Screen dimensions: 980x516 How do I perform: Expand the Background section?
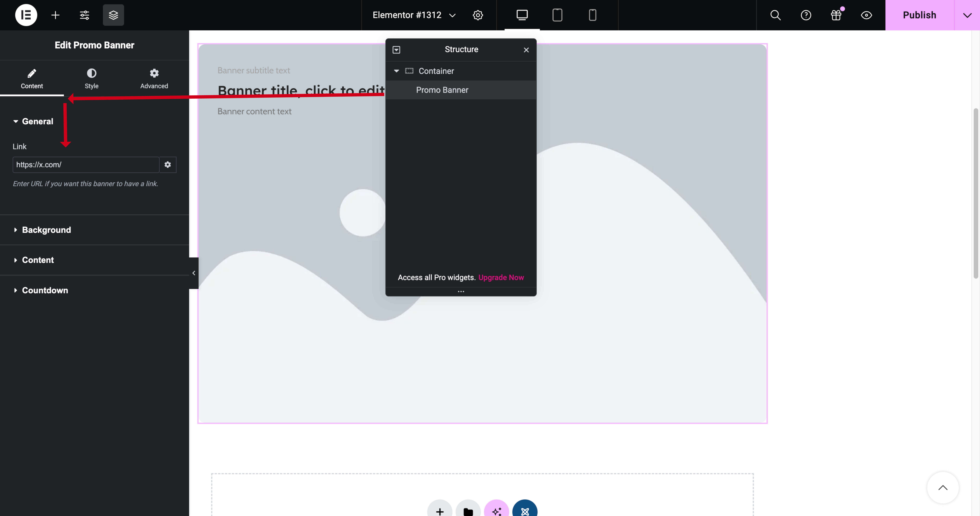tap(94, 230)
